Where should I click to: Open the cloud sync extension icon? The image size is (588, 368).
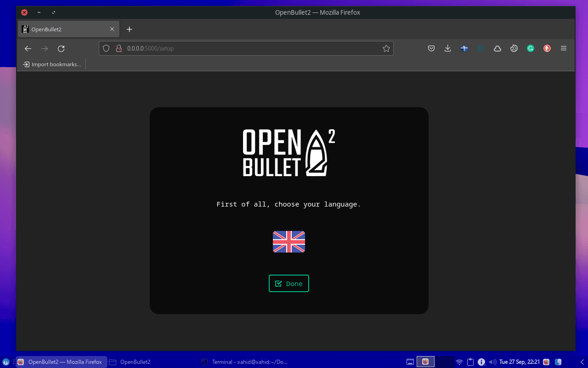(497, 48)
